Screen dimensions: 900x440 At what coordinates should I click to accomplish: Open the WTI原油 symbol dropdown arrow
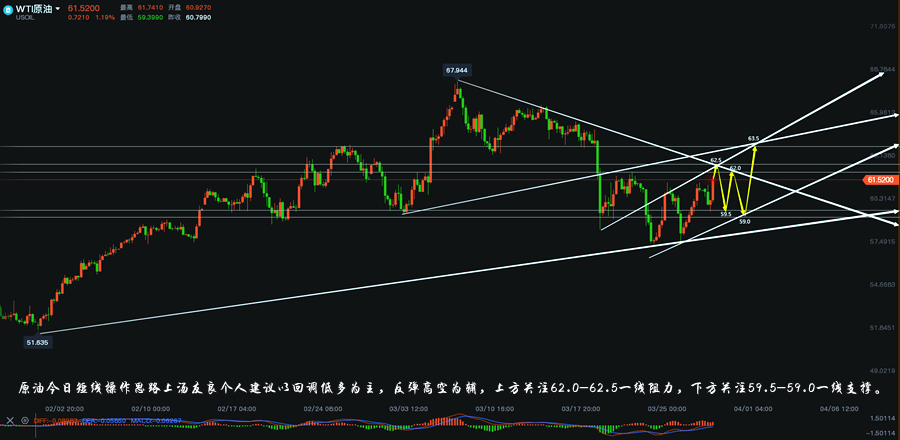click(57, 9)
